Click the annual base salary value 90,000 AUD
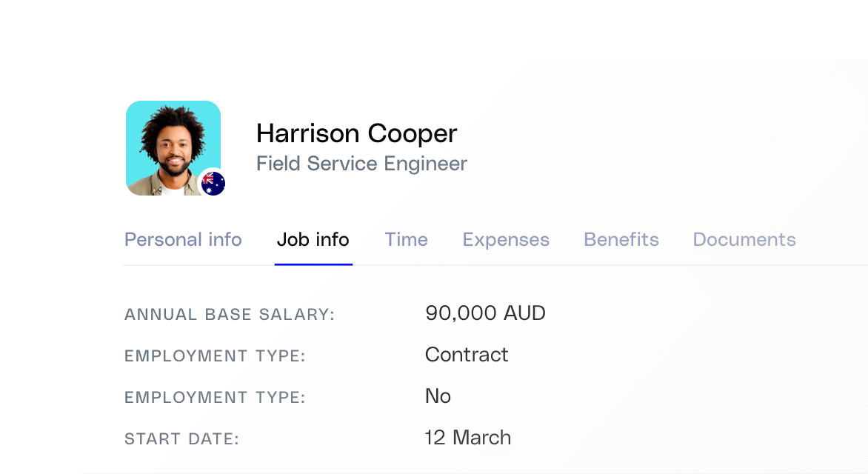Image resolution: width=868 pixels, height=474 pixels. (485, 313)
